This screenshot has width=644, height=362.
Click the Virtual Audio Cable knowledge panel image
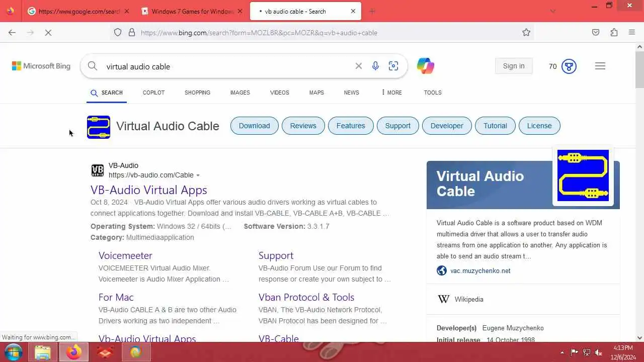[x=583, y=175]
